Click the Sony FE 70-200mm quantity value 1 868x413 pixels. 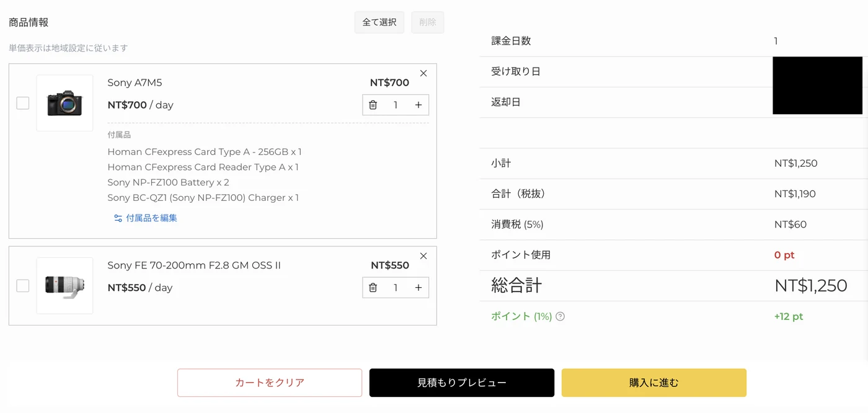tap(396, 288)
